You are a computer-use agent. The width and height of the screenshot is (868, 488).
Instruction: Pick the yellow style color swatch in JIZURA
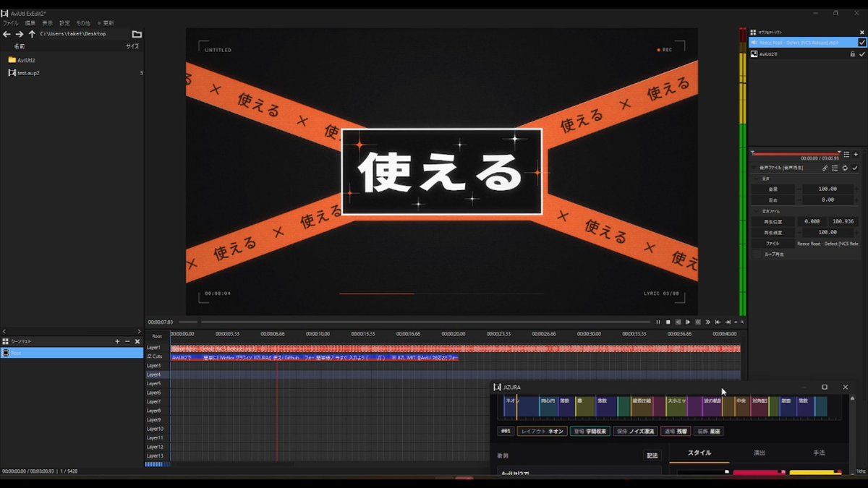(x=815, y=473)
